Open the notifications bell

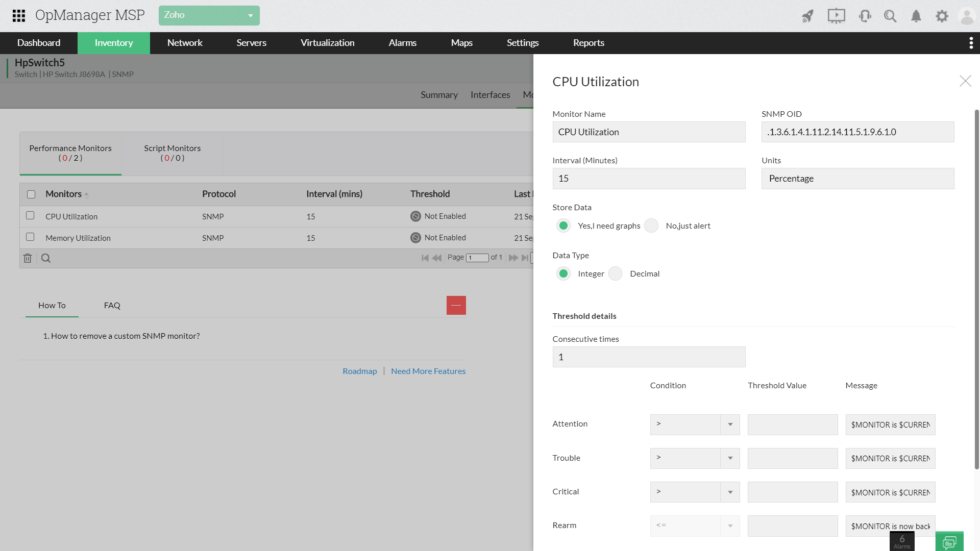click(916, 16)
